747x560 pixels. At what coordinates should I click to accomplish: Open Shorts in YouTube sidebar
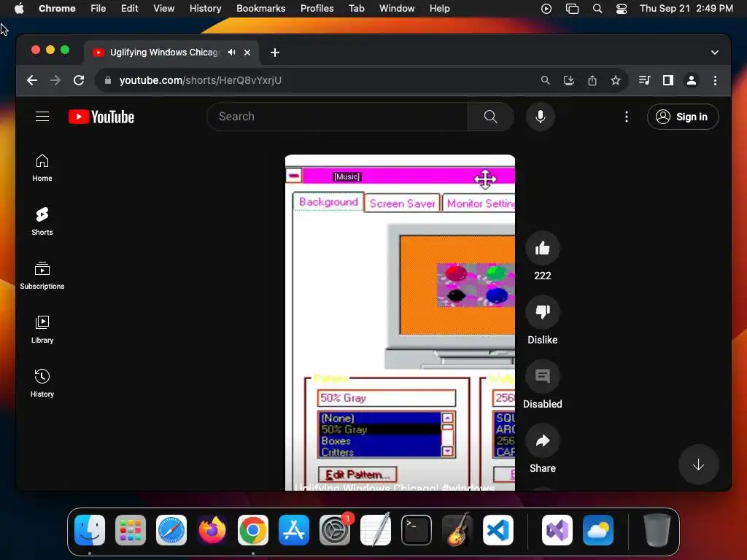[42, 222]
